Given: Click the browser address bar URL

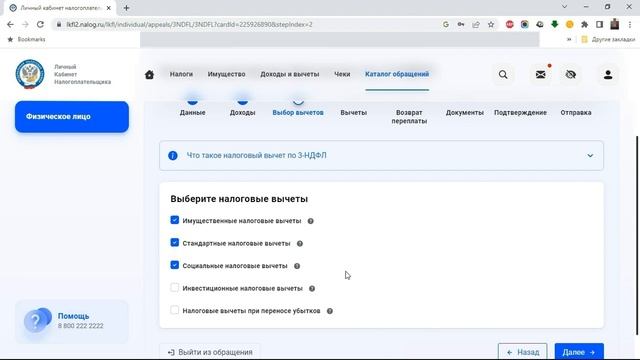Looking at the screenshot, I should click(189, 24).
